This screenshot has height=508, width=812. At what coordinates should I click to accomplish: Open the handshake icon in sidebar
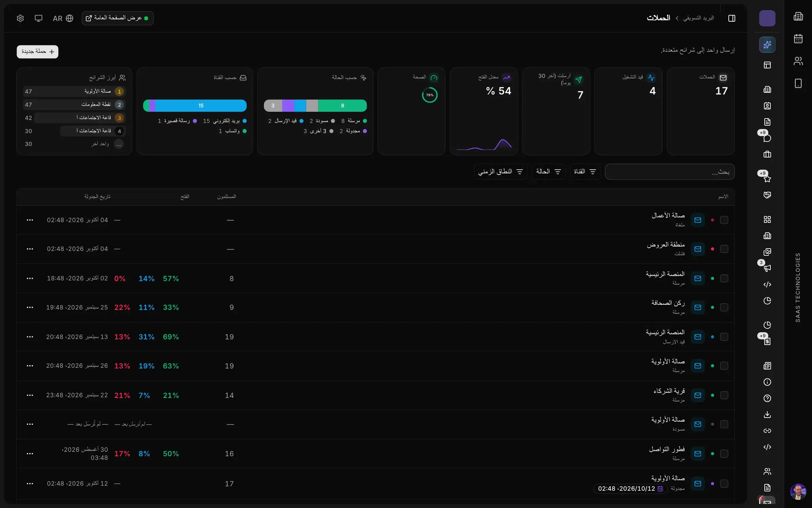[767, 195]
